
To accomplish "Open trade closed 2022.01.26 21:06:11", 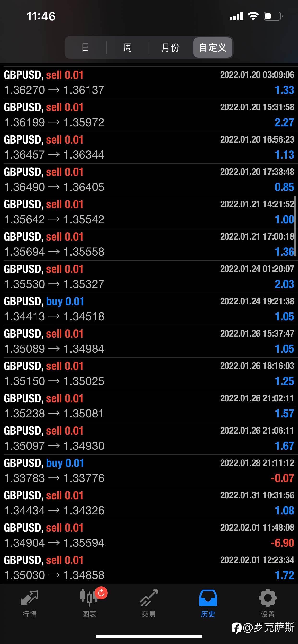I will point(149,438).
